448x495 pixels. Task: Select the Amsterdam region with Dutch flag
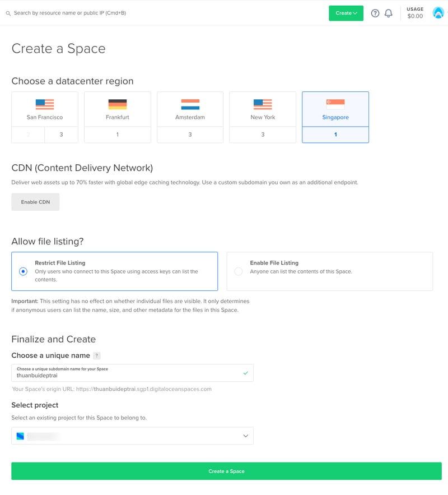[x=190, y=109]
